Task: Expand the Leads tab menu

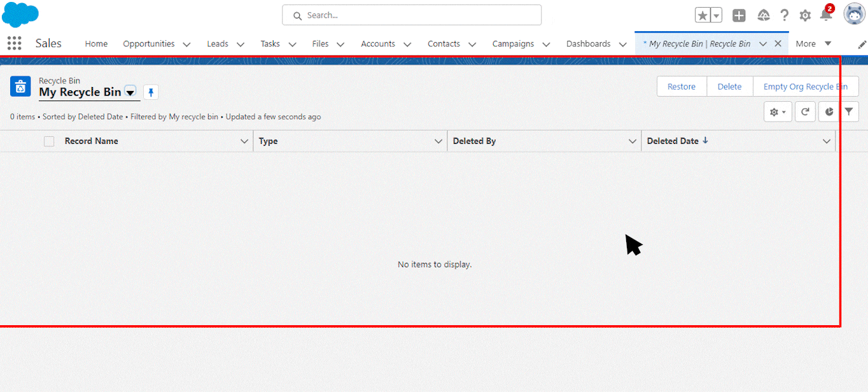Action: [x=241, y=44]
